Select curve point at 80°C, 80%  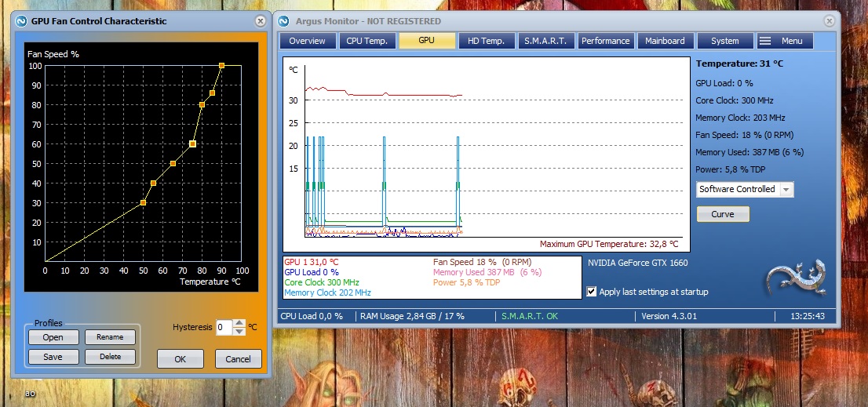pyautogui.click(x=202, y=104)
